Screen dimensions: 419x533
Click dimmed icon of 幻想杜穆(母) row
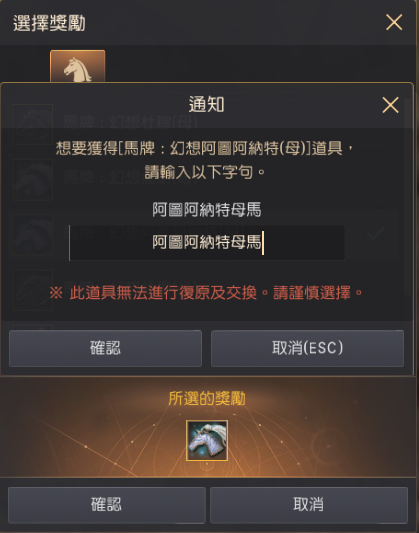click(33, 124)
